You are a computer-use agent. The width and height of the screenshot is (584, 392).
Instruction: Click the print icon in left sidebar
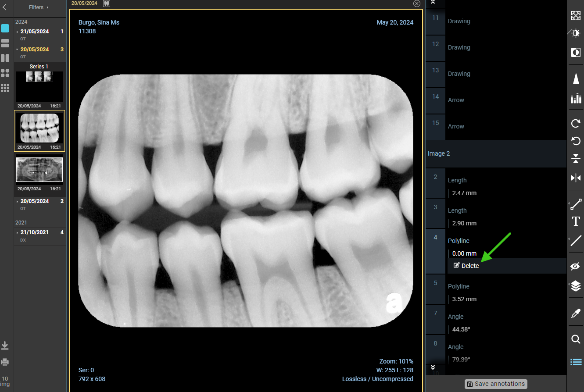5,362
